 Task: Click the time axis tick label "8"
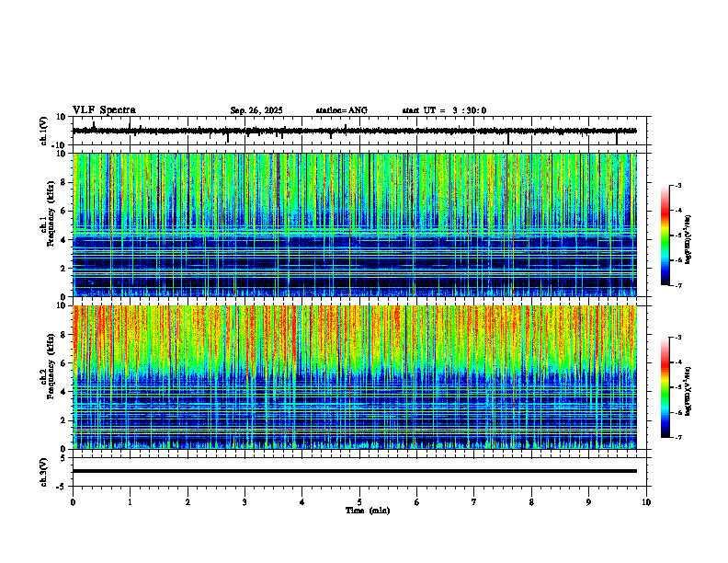(x=531, y=502)
